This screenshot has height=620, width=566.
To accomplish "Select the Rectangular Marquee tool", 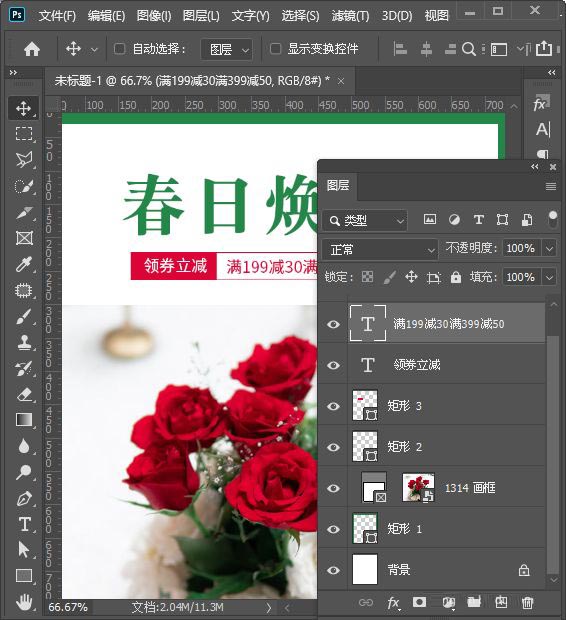I will [x=24, y=134].
